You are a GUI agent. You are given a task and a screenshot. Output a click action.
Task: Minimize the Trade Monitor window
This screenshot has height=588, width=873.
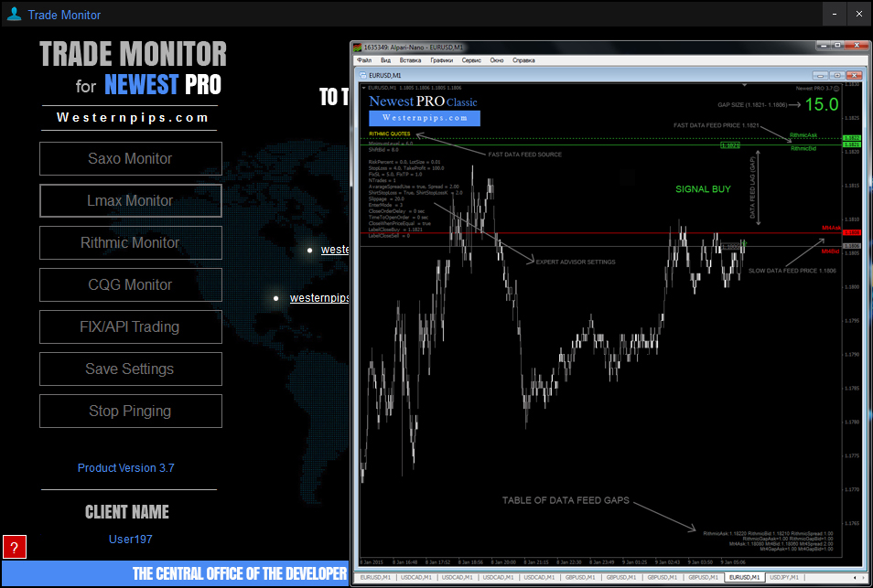tap(835, 15)
